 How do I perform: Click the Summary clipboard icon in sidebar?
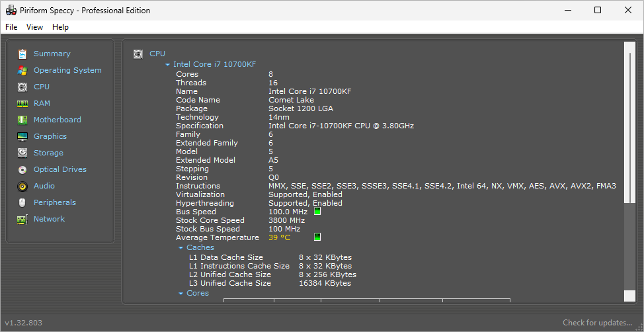click(22, 54)
